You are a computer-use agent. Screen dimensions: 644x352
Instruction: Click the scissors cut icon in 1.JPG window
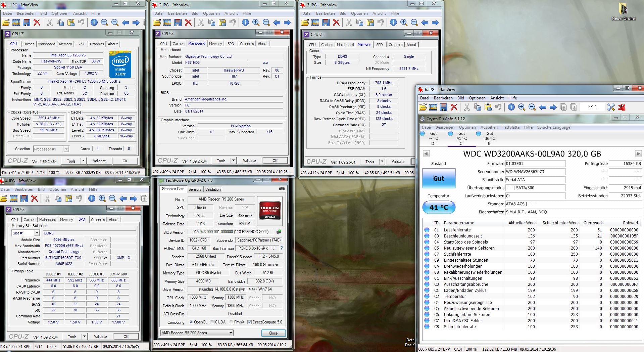click(50, 23)
